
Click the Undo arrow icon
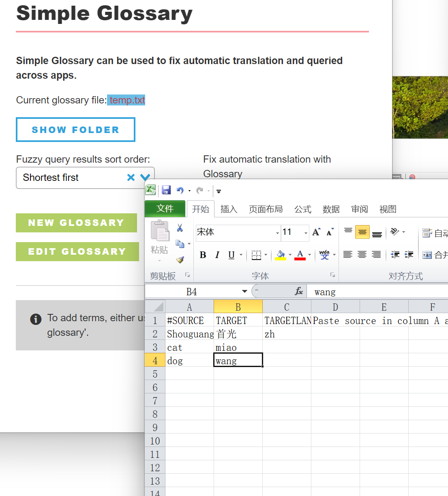(x=180, y=190)
